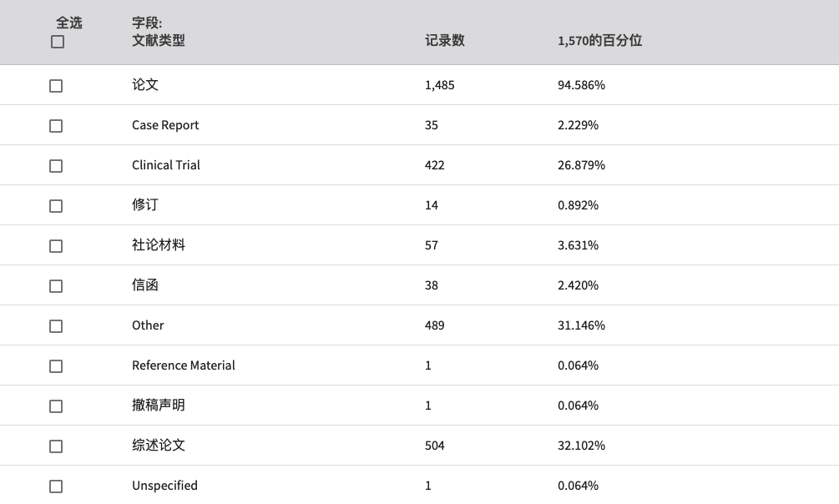The image size is (839, 504).
Task: Enable the Clinical Trial checkbox
Action: point(56,166)
